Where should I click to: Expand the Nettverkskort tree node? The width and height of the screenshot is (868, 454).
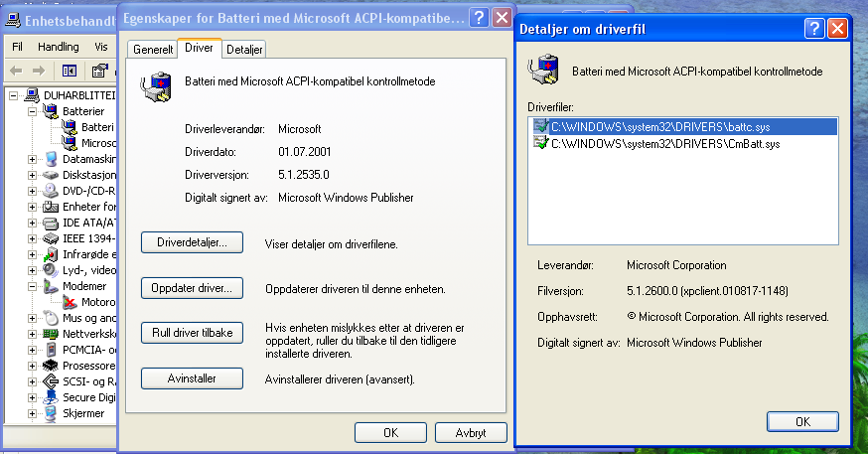[x=32, y=334]
